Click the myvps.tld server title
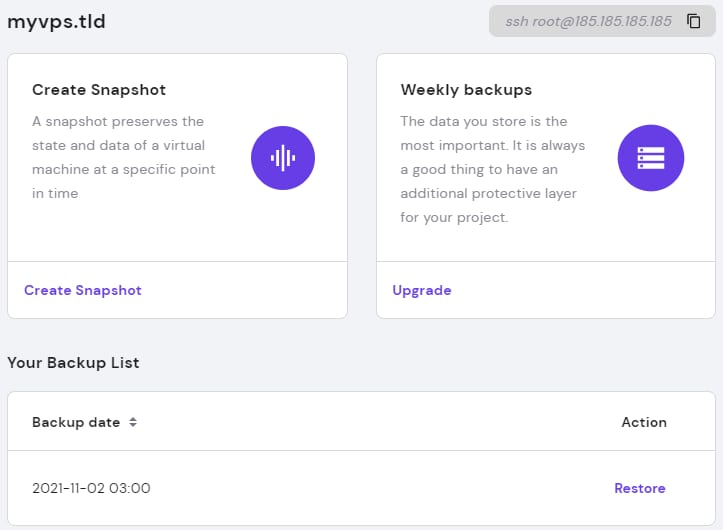The height and width of the screenshot is (530, 723). 56,21
